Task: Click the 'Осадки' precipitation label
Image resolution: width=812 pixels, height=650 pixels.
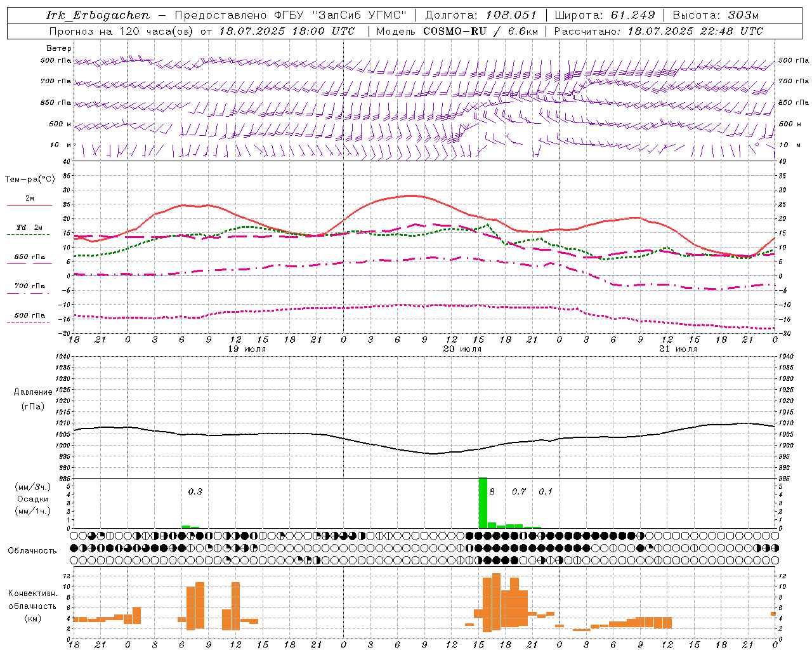Action: click(33, 499)
